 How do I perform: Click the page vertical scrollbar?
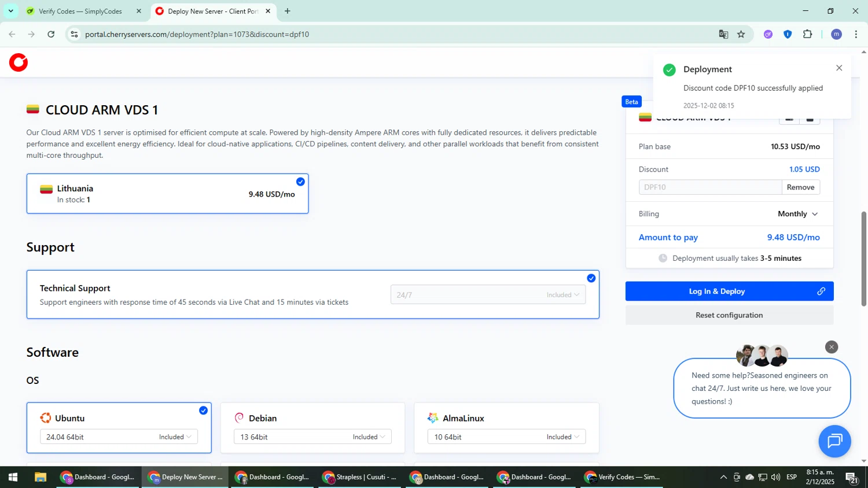(x=863, y=259)
